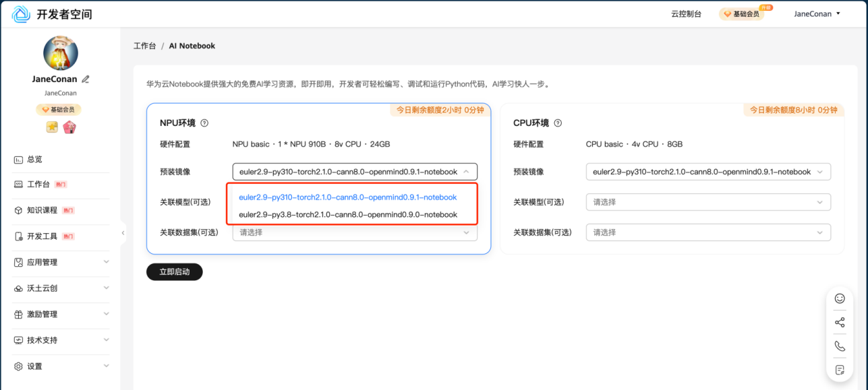The width and height of the screenshot is (868, 390).
Task: Open the CPU 关联数据集 dropdown
Action: click(x=708, y=232)
